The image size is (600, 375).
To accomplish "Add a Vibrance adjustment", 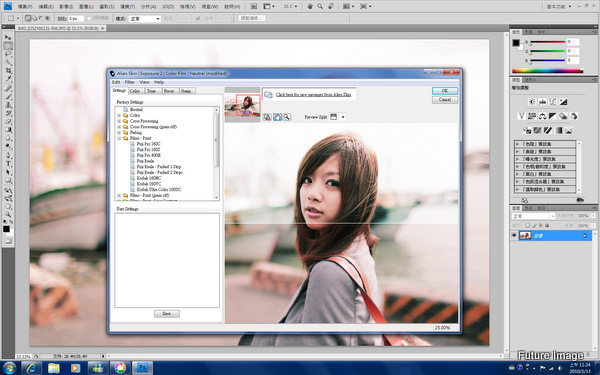I will tap(522, 116).
